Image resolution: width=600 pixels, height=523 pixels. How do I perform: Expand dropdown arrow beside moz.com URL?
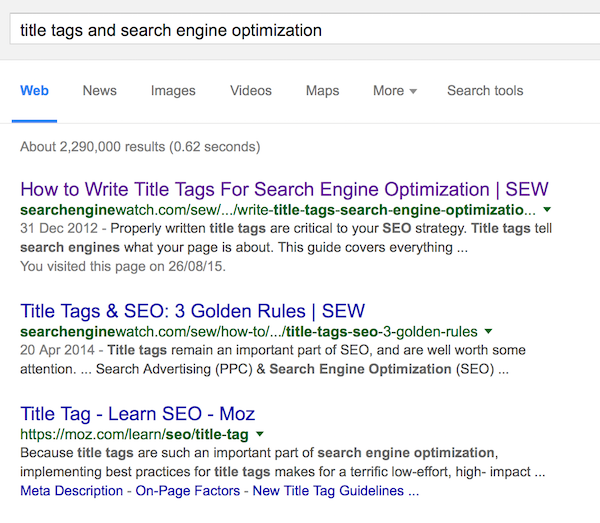tap(259, 435)
